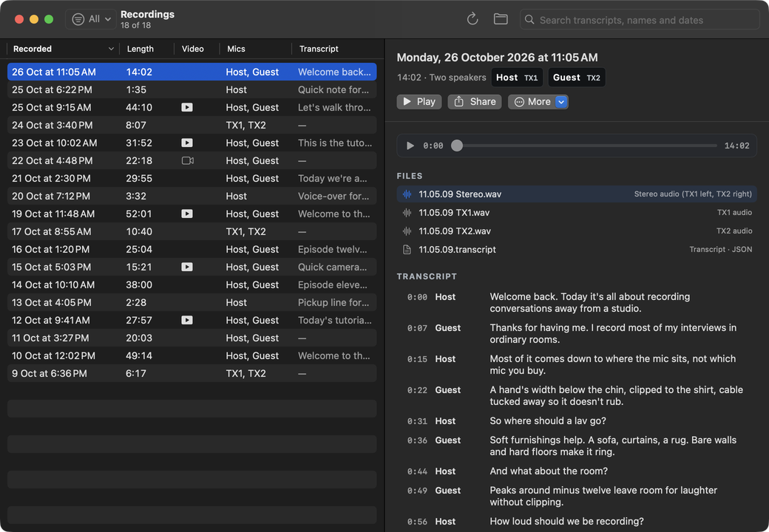Click video icon on 19 Oct 11:48 AM row
This screenshot has height=532, width=769.
click(x=187, y=214)
